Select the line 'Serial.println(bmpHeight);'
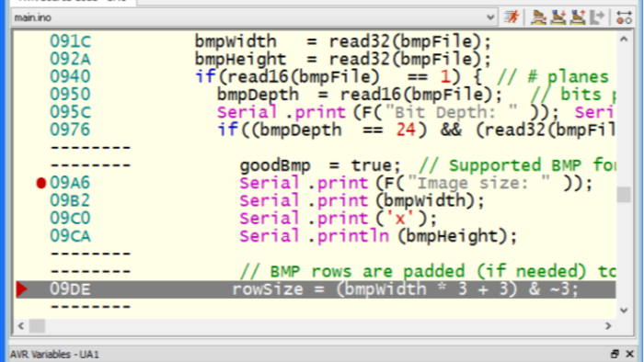The height and width of the screenshot is (362, 644). (378, 236)
